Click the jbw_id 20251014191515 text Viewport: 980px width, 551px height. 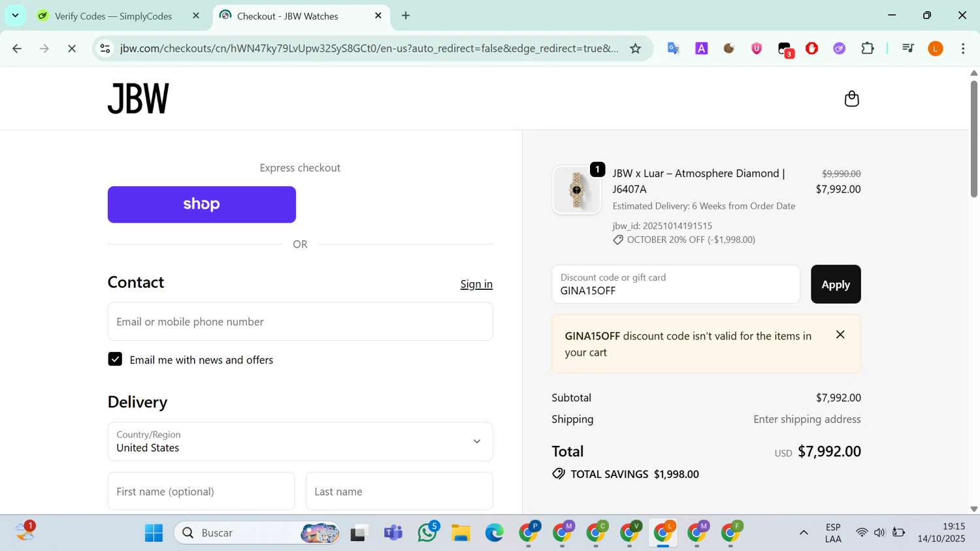point(662,226)
